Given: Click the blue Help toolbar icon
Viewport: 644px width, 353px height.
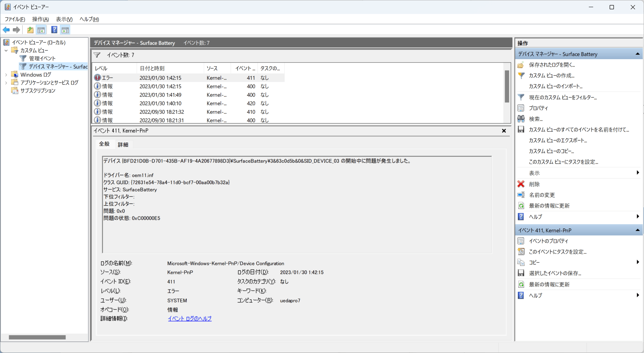Looking at the screenshot, I should tap(54, 30).
